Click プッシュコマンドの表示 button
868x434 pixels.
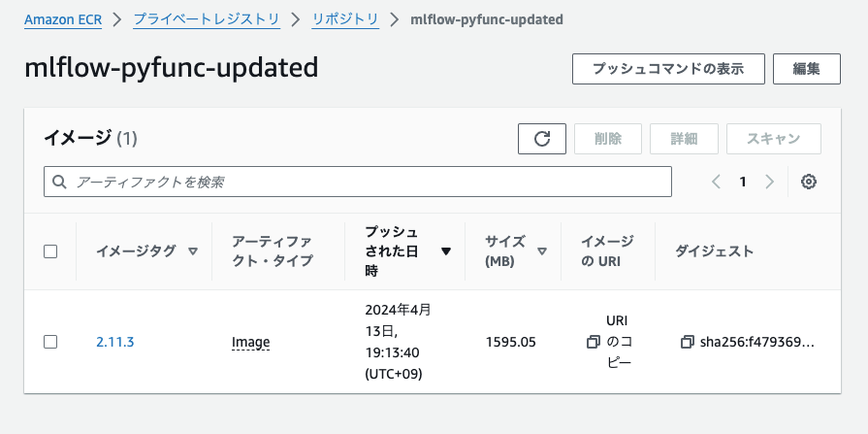[668, 69]
